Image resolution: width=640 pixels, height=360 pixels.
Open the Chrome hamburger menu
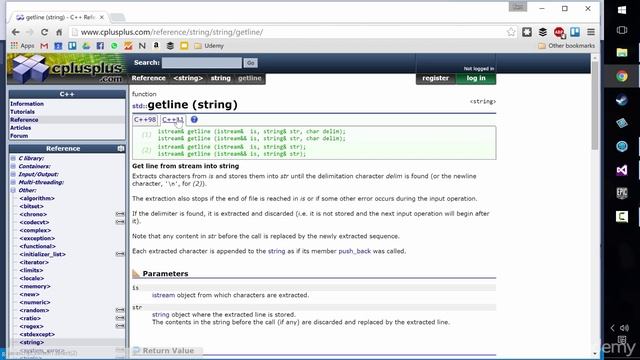tap(591, 32)
